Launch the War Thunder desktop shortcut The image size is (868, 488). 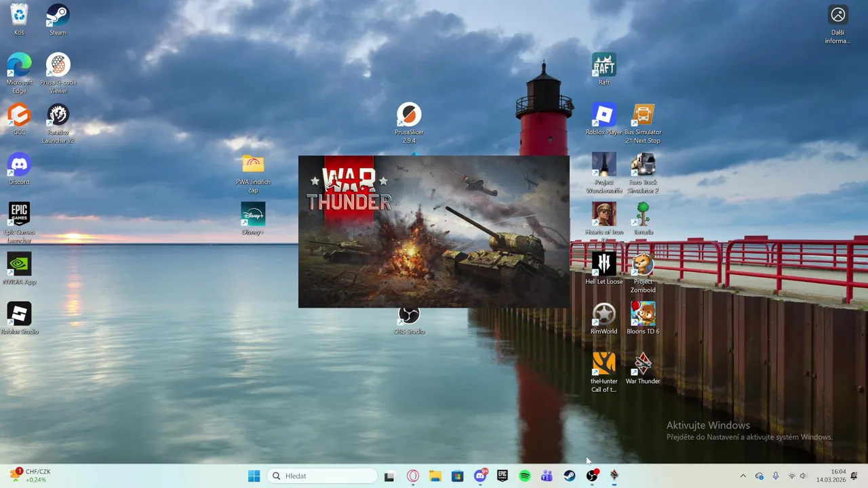[x=643, y=367]
